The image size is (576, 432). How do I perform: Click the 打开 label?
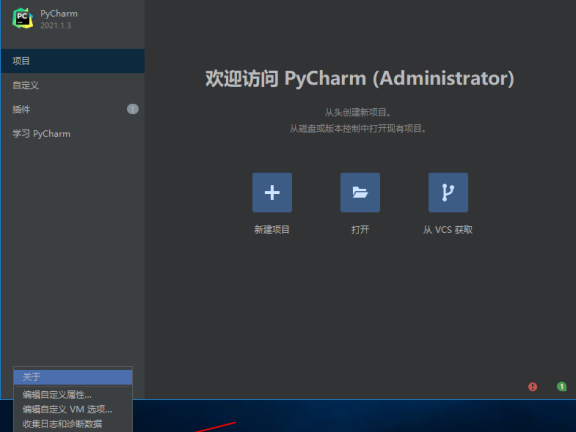pos(360,230)
